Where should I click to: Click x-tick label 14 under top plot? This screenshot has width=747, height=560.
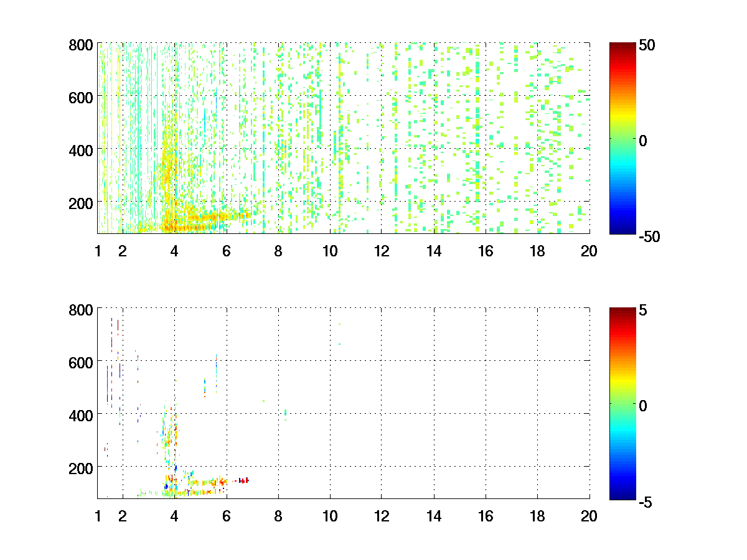(434, 251)
